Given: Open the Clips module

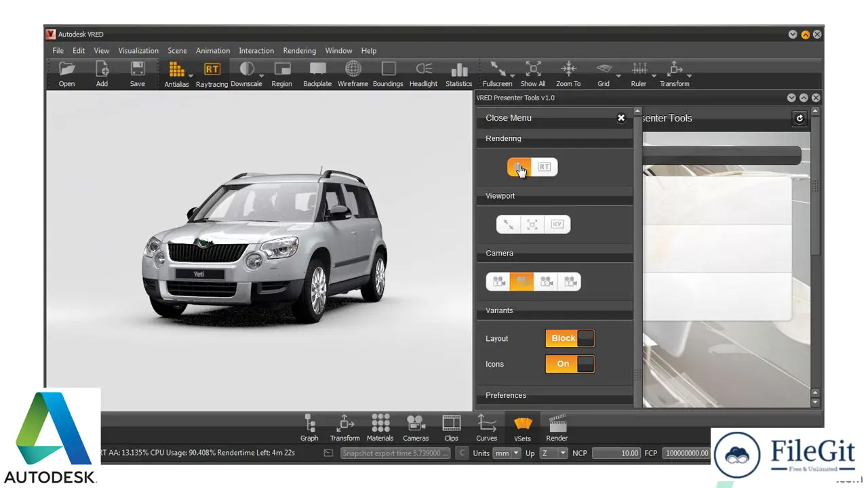Looking at the screenshot, I should coord(451,428).
